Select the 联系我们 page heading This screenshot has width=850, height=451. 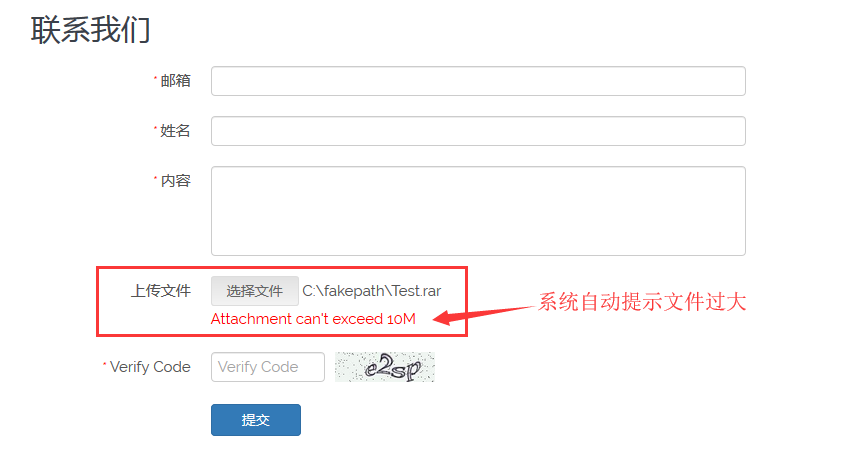coord(91,30)
